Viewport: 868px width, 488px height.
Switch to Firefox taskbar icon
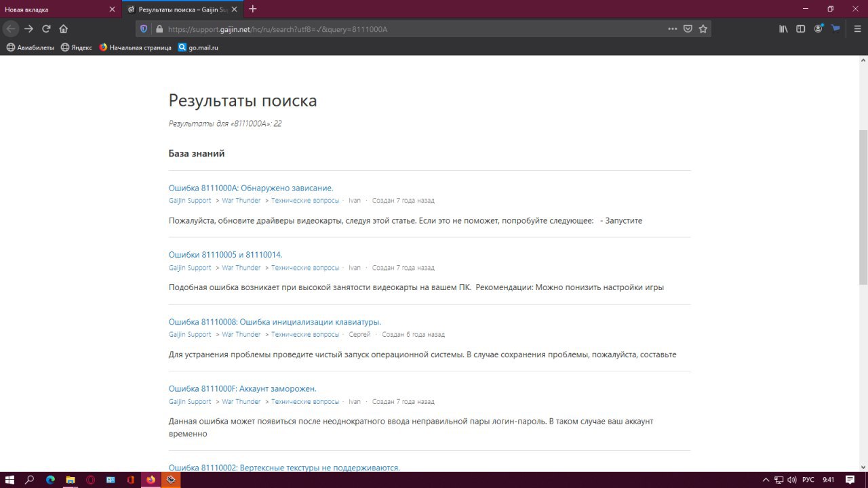(x=151, y=480)
